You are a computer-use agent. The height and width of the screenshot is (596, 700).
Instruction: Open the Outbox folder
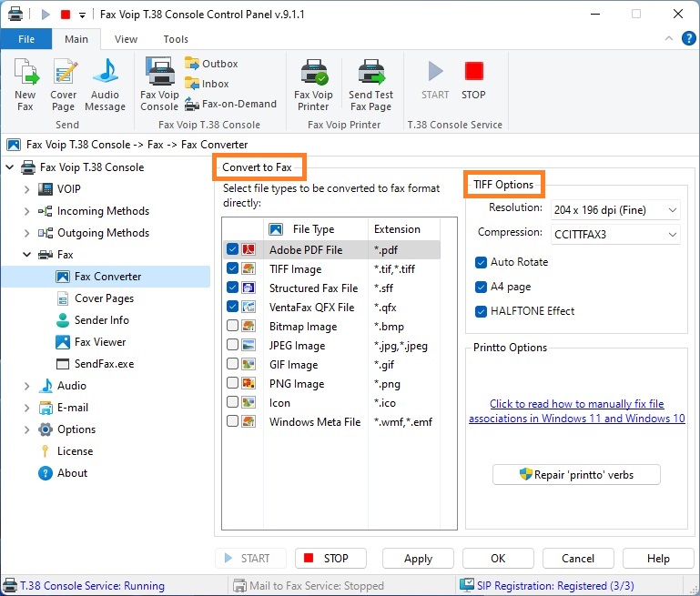point(211,64)
